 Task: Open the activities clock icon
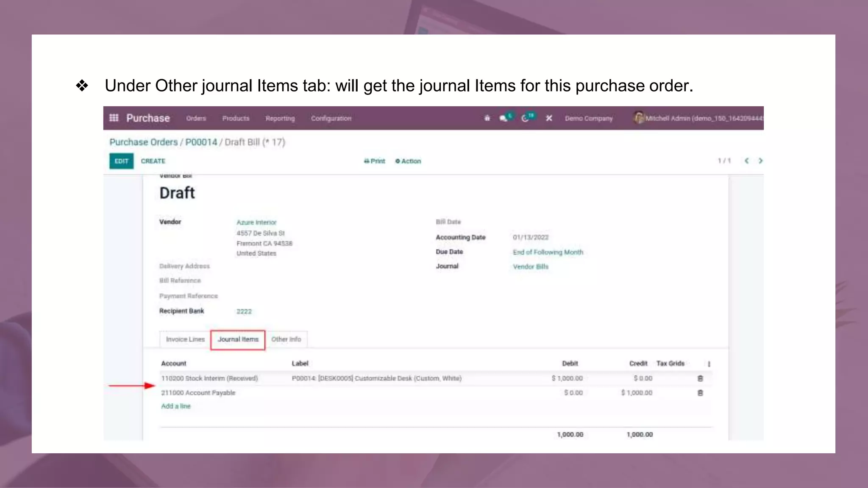525,118
